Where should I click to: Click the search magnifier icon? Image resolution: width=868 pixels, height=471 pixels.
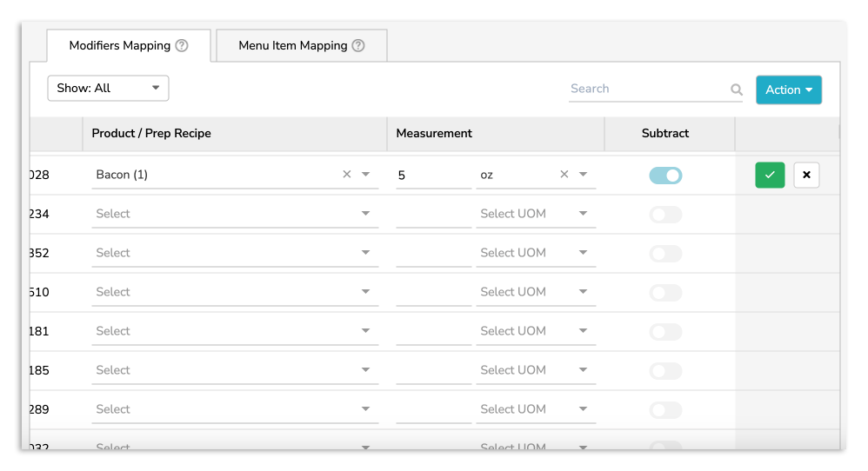pyautogui.click(x=737, y=90)
